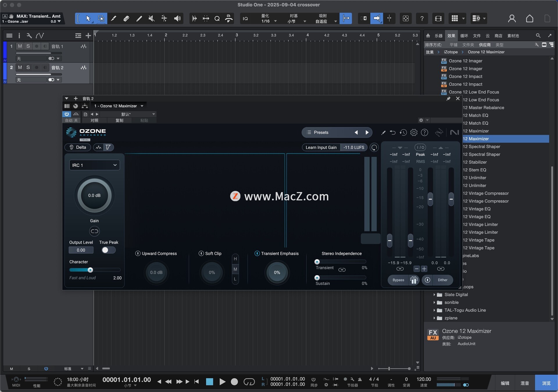Screen dimensions: 558x392
Task: Click the video player film icon
Action: [x=438, y=19]
